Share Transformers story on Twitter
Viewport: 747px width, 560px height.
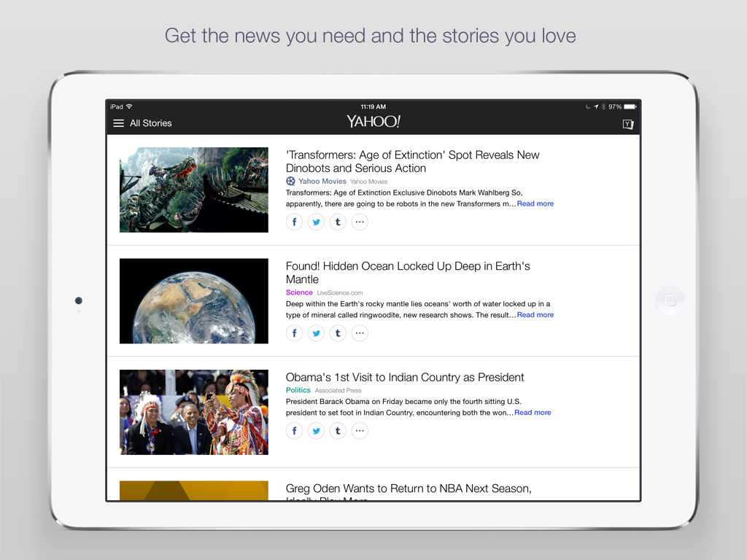pos(316,222)
